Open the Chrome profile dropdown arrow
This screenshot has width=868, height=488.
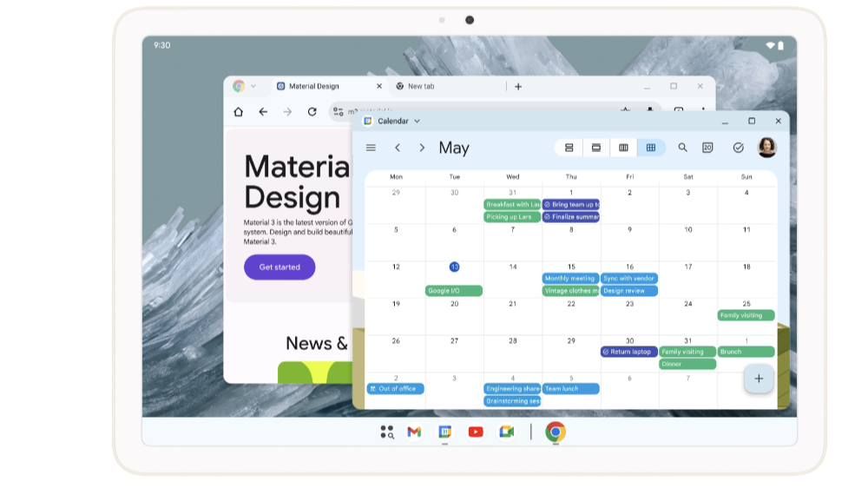pos(253,87)
